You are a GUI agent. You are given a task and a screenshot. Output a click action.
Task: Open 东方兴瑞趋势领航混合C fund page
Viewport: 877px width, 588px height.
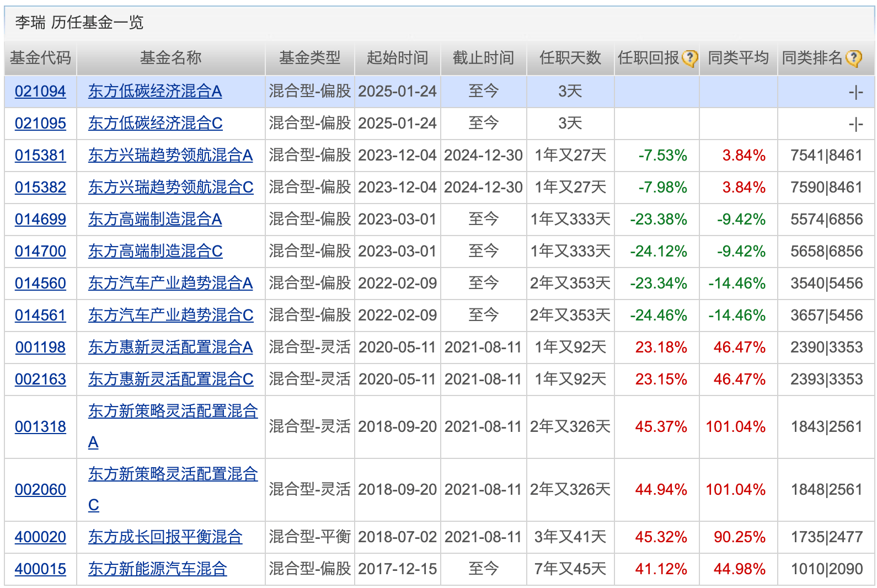tap(170, 188)
